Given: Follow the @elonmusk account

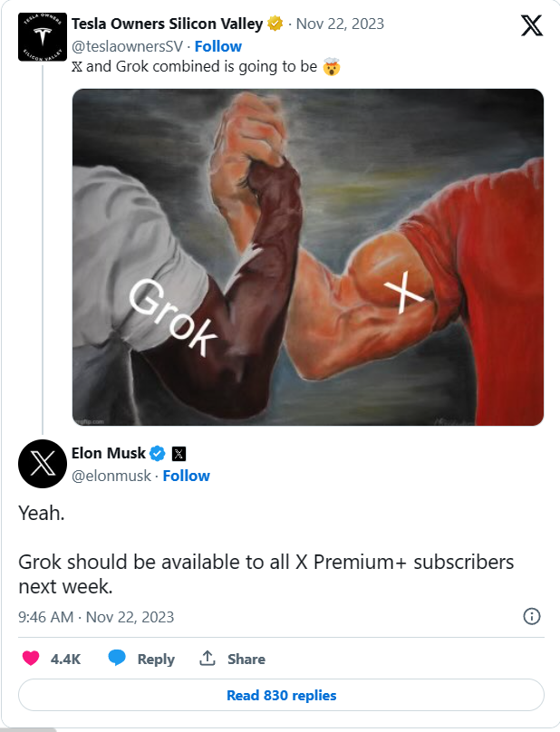Looking at the screenshot, I should pos(187,476).
